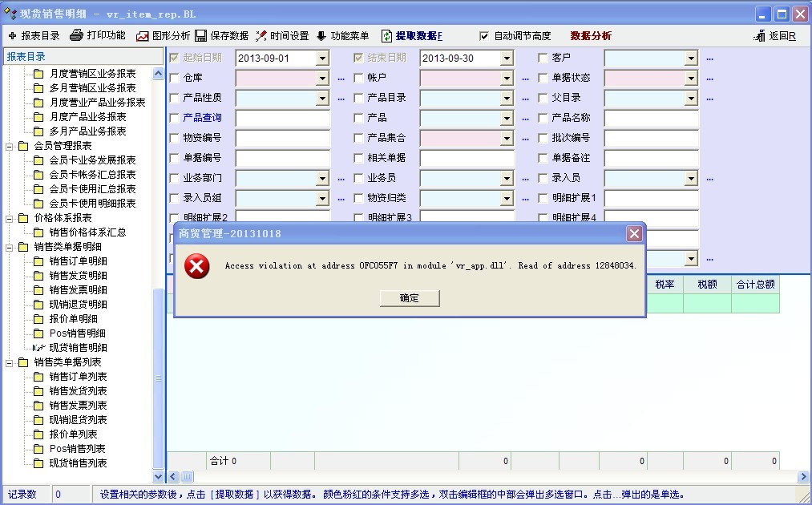
Task: Click 返回 icon at top right
Action: pos(760,36)
